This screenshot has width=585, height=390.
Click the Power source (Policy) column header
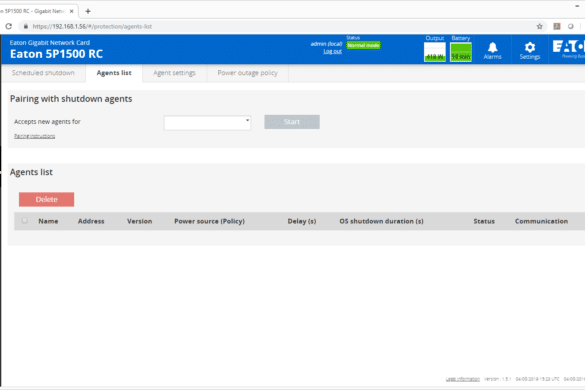pos(209,221)
